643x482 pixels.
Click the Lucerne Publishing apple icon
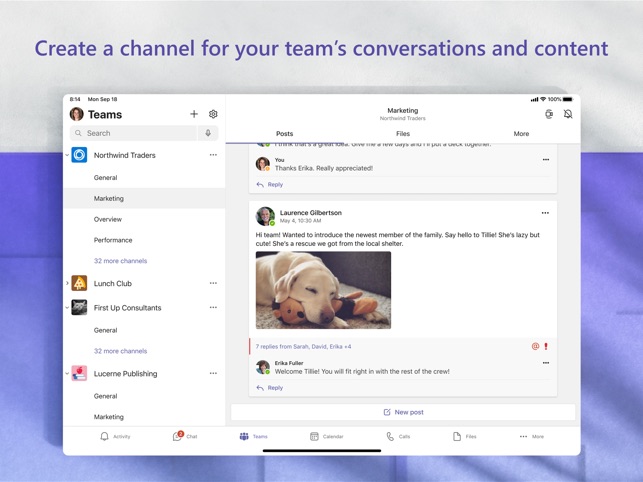pos(79,373)
